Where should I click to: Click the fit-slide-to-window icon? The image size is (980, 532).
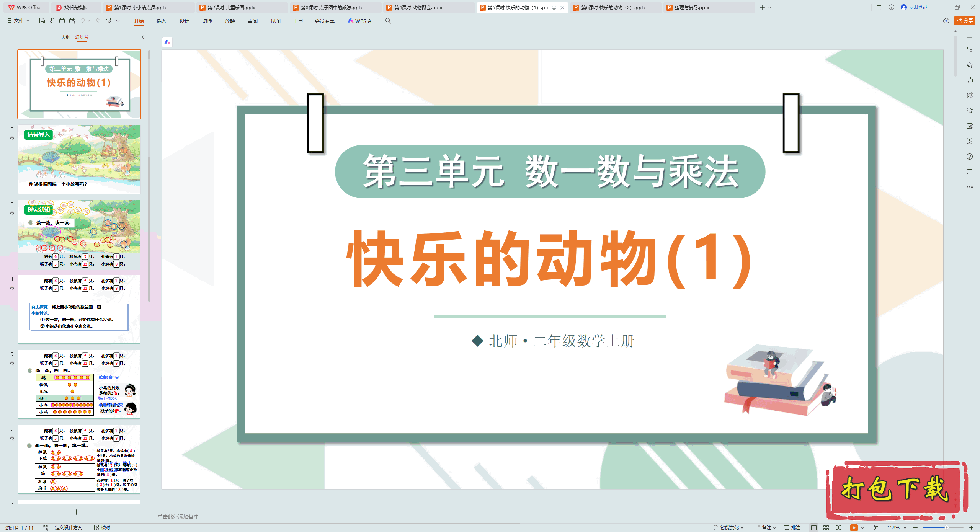coord(877,527)
